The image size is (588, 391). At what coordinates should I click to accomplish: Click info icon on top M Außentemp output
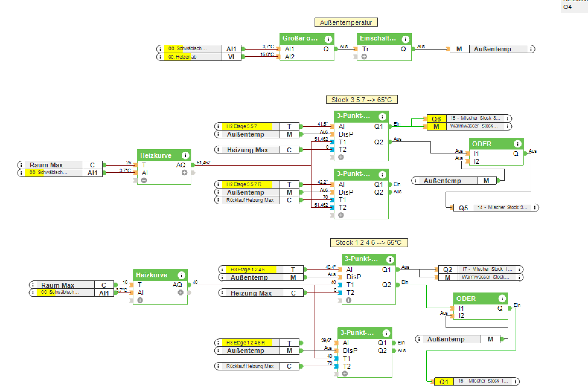(x=531, y=49)
